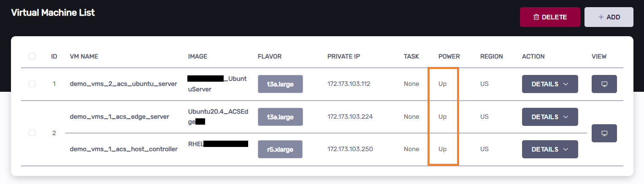Viewport: 644px width, 184px height.
Task: Click private IP 172.173.103.224
Action: pos(350,117)
